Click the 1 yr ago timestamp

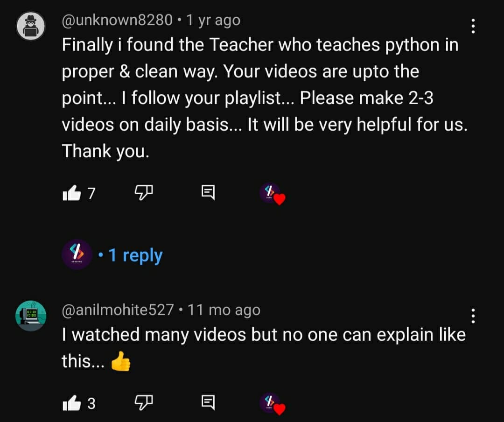coord(213,20)
